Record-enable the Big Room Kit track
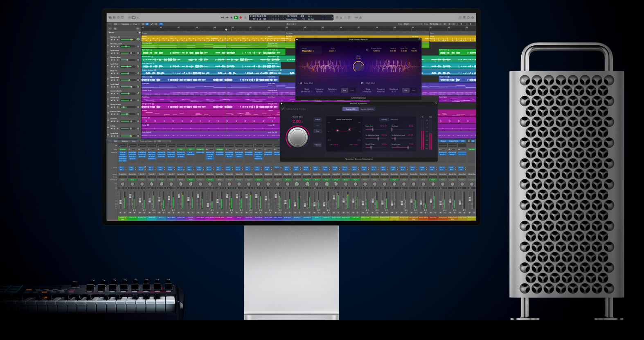This screenshot has width=644, height=340. (x=117, y=40)
